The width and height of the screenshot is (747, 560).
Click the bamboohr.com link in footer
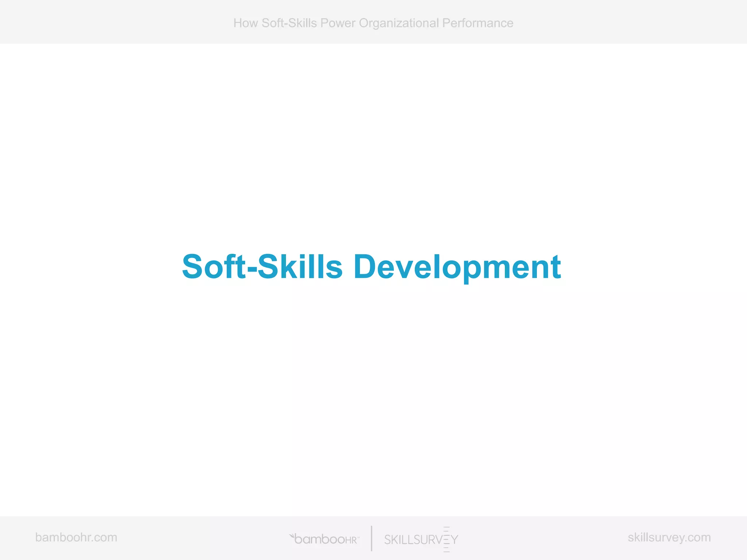(x=76, y=537)
